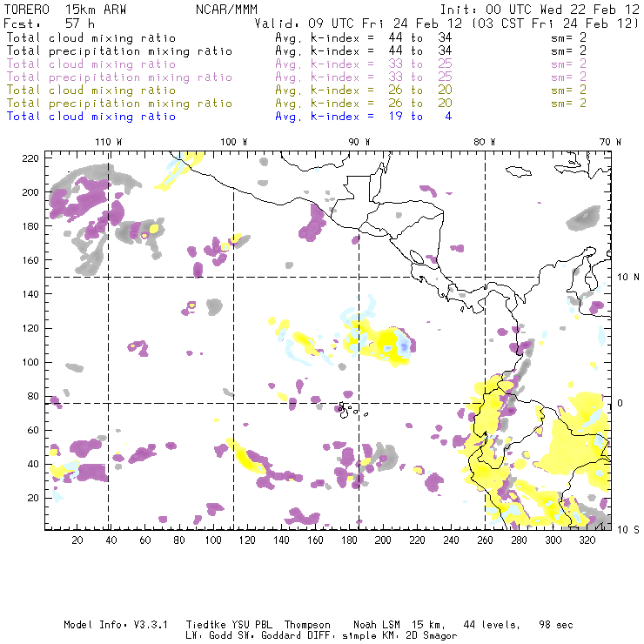
Task: Click blue 'Total cloud mixing ratio' legend entry
Action: 91,117
